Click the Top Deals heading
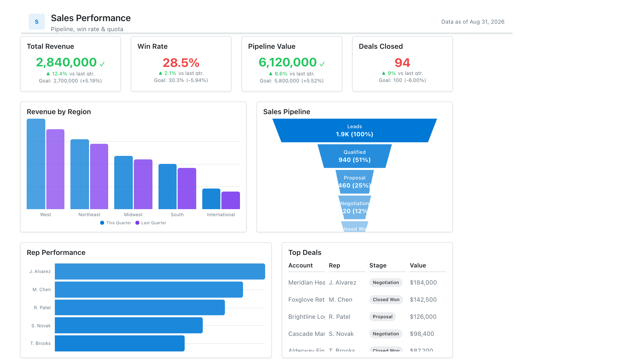 click(305, 253)
